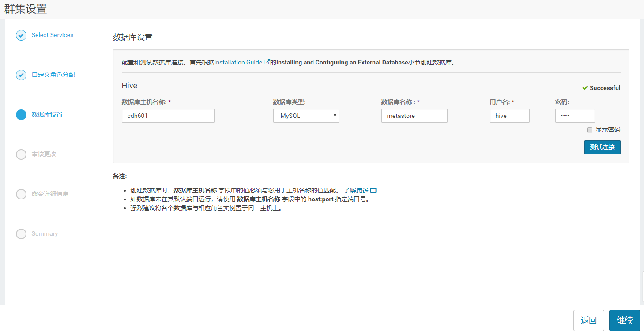Click the Successful status text
The height and width of the screenshot is (335, 644).
click(605, 88)
